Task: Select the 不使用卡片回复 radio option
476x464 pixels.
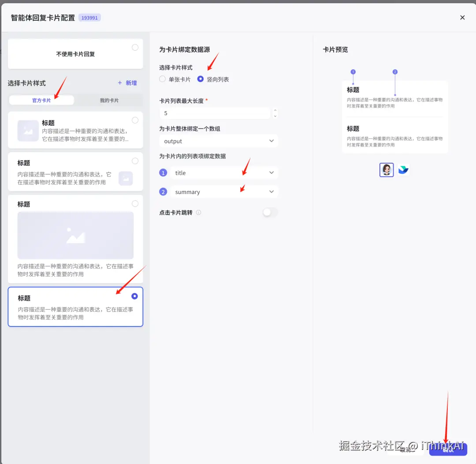Action: [135, 47]
